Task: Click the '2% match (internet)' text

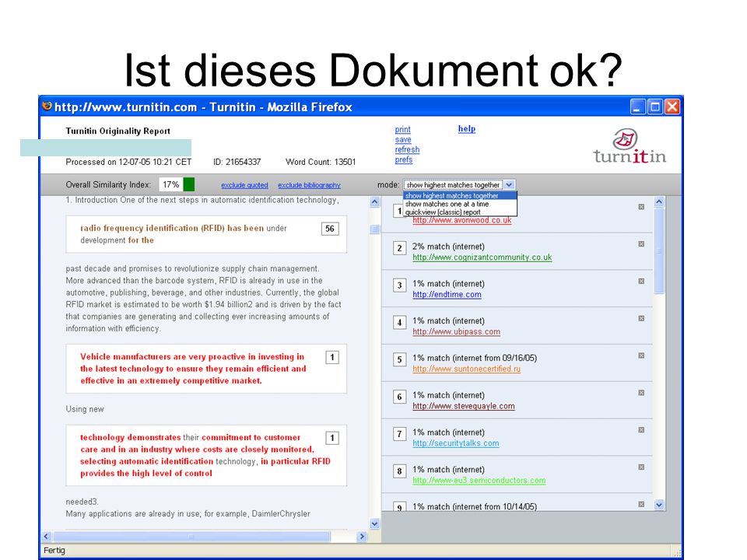Action: coord(448,247)
